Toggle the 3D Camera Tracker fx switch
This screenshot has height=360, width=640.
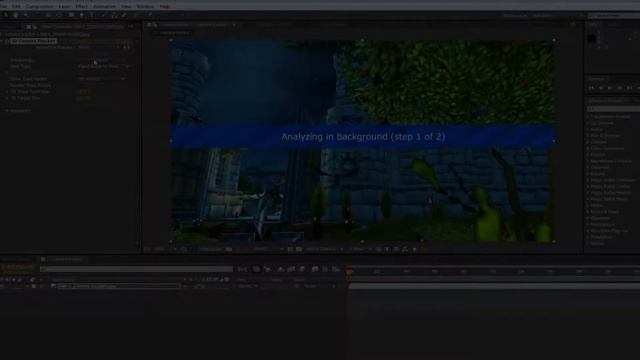7,41
